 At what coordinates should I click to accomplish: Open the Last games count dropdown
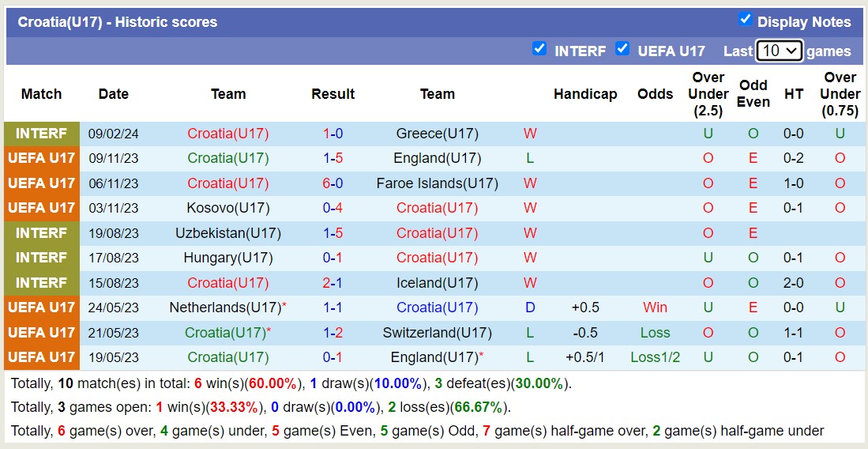779,51
